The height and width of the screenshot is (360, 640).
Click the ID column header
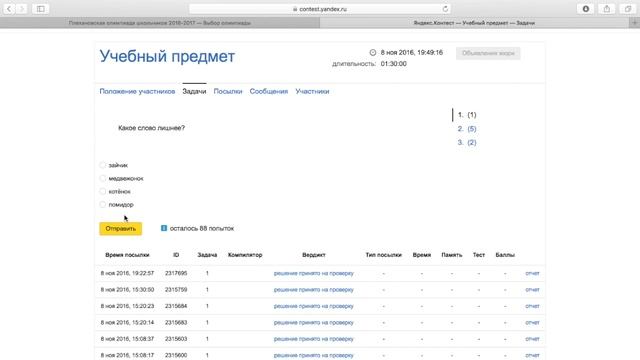click(x=176, y=255)
